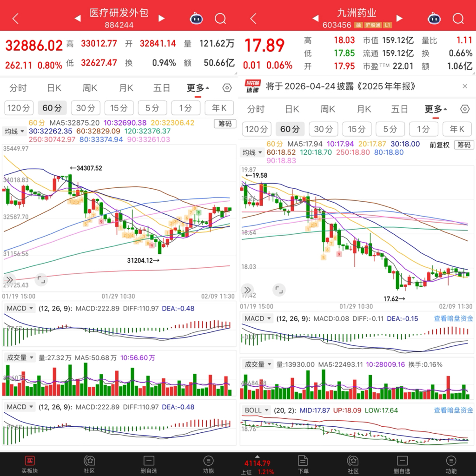
Task: Expand 九洲药业 chart with double-arrow icon
Action: (247, 290)
